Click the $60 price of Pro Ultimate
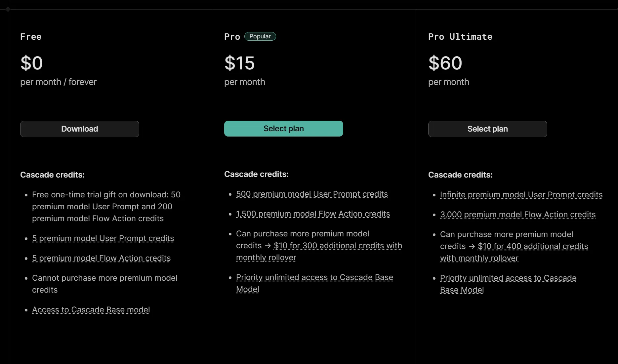This screenshot has width=618, height=364. click(445, 63)
